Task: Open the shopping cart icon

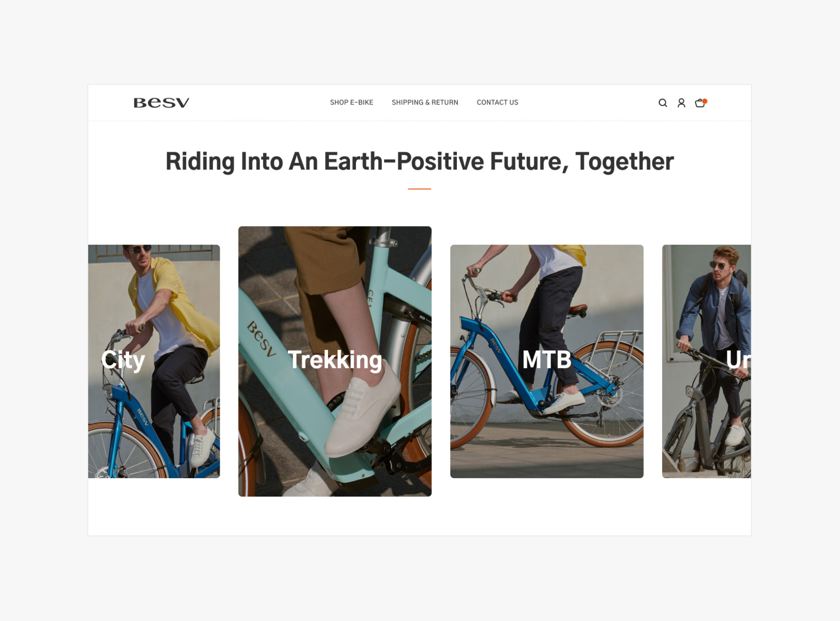Action: pos(700,103)
